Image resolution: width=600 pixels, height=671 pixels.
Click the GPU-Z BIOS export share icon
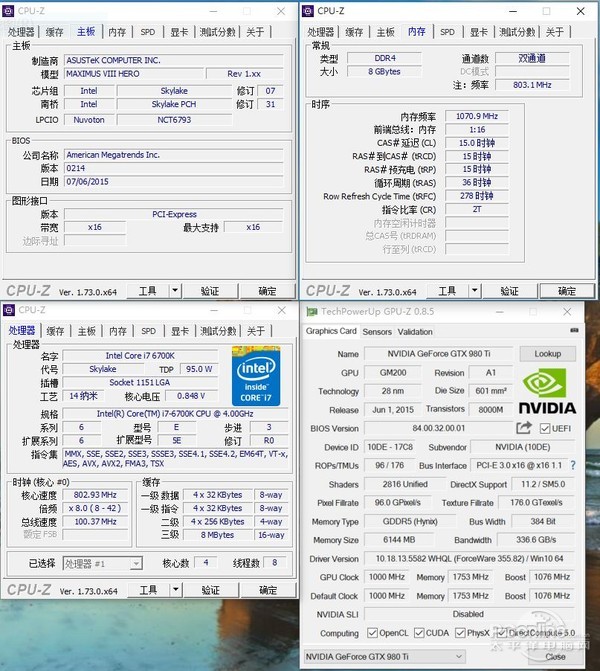524,428
